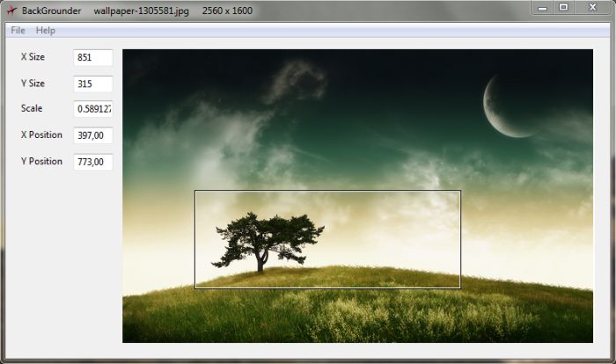Select the Y Position field
Image resolution: width=616 pixels, height=364 pixels.
(x=92, y=162)
